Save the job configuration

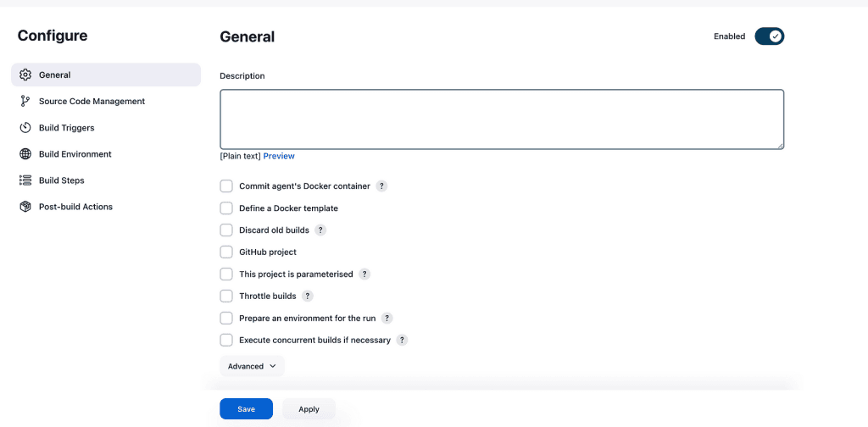247,409
